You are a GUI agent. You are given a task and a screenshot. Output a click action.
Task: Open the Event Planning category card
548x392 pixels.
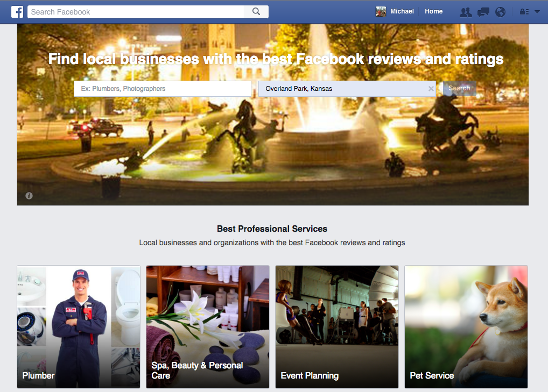pos(337,327)
